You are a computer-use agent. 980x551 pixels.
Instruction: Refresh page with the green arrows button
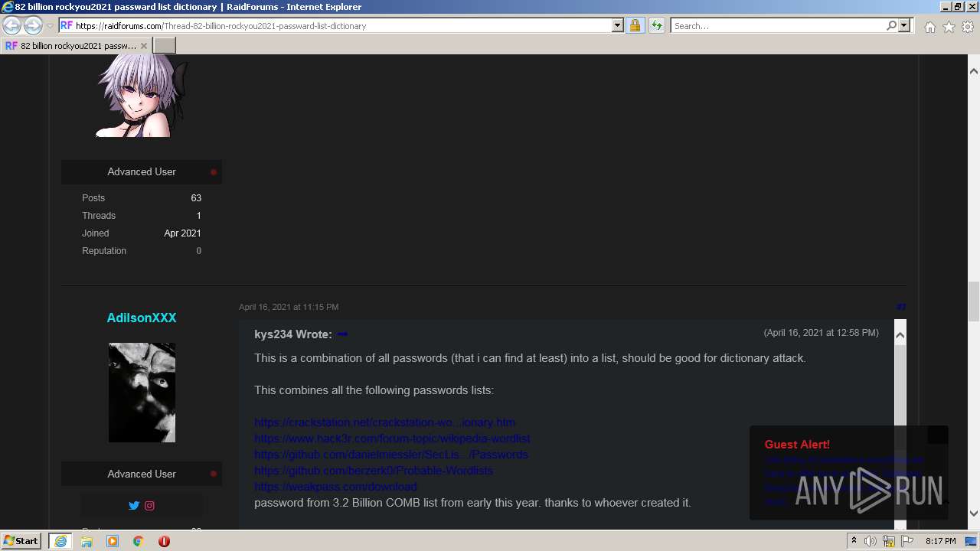click(x=656, y=25)
